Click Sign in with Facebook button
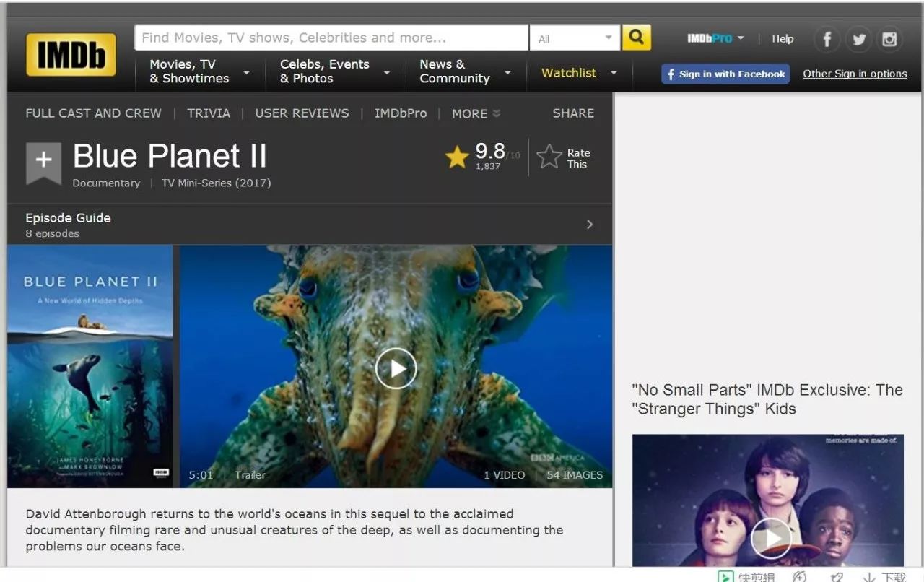 point(725,74)
